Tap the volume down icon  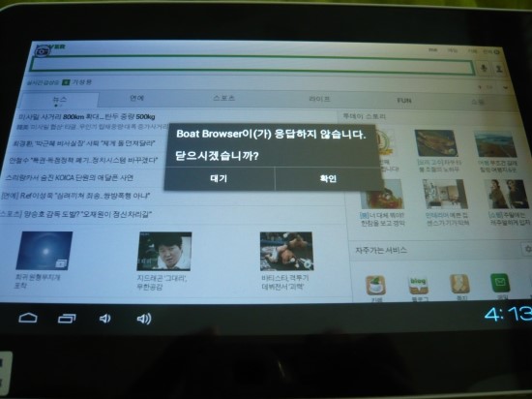coord(104,319)
